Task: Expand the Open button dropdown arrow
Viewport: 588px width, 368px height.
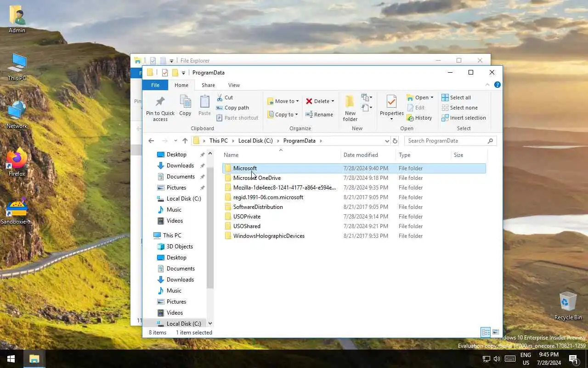Action: tap(432, 98)
